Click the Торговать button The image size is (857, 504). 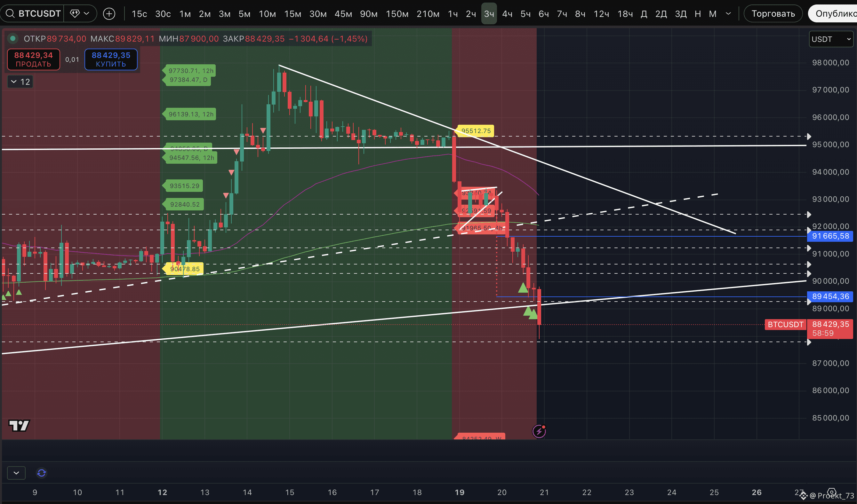(x=773, y=14)
